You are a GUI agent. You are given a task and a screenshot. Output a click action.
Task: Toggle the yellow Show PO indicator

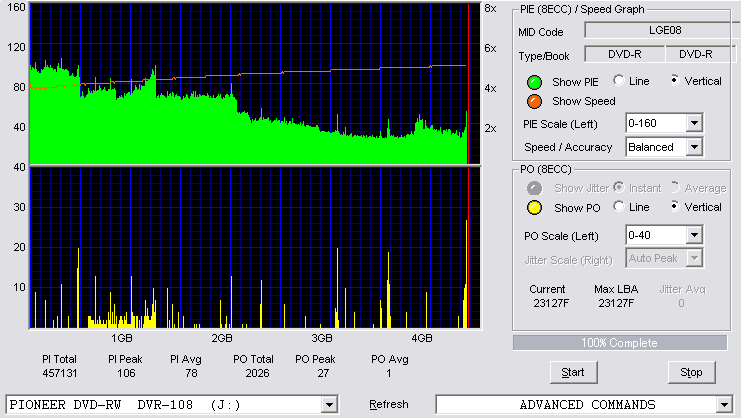[x=534, y=208]
